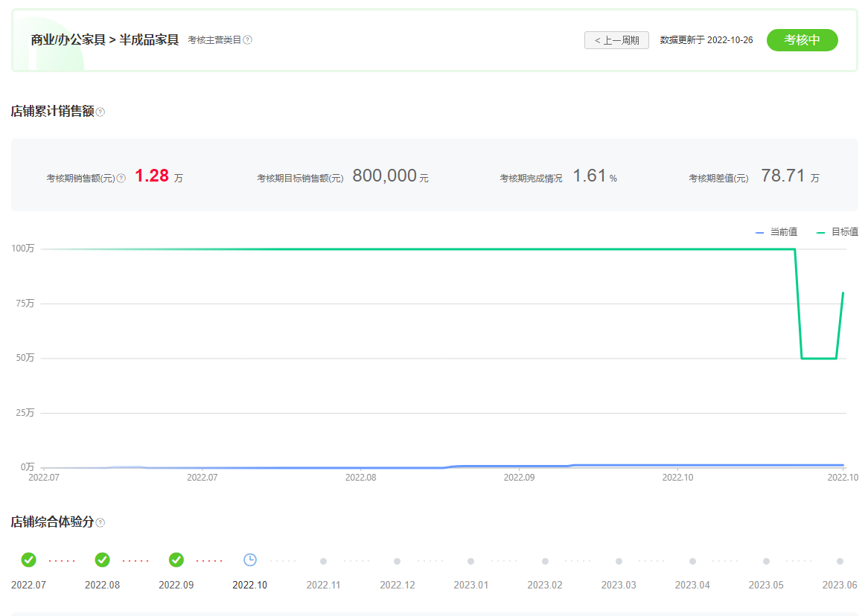Select the 2023.02 timeline dot
The height and width of the screenshot is (616, 868).
click(x=545, y=561)
